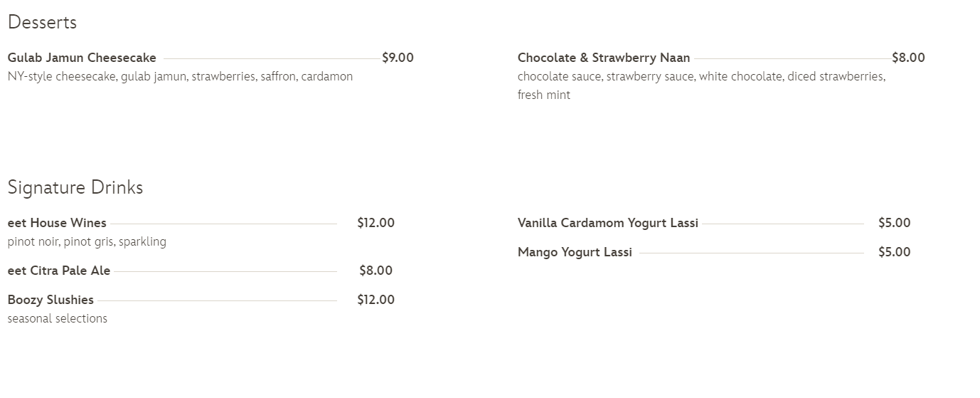The image size is (980, 398).
Task: Click the $9.00 price for Gulab Jamun Cheesecake
Action: point(398,58)
